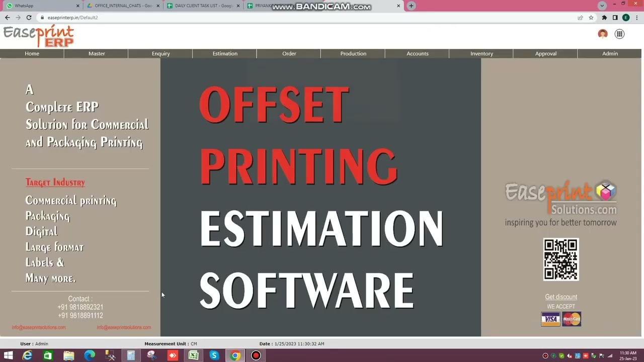
Task: Click the Commercial printing text
Action: (x=71, y=201)
